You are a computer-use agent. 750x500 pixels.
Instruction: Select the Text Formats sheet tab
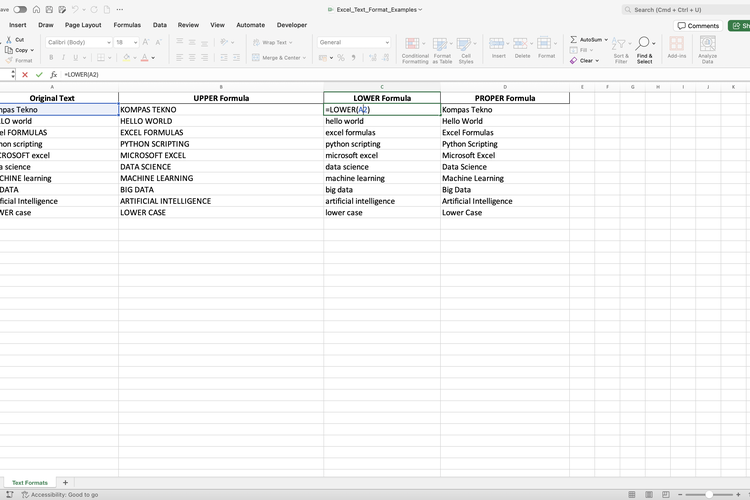pyautogui.click(x=29, y=483)
